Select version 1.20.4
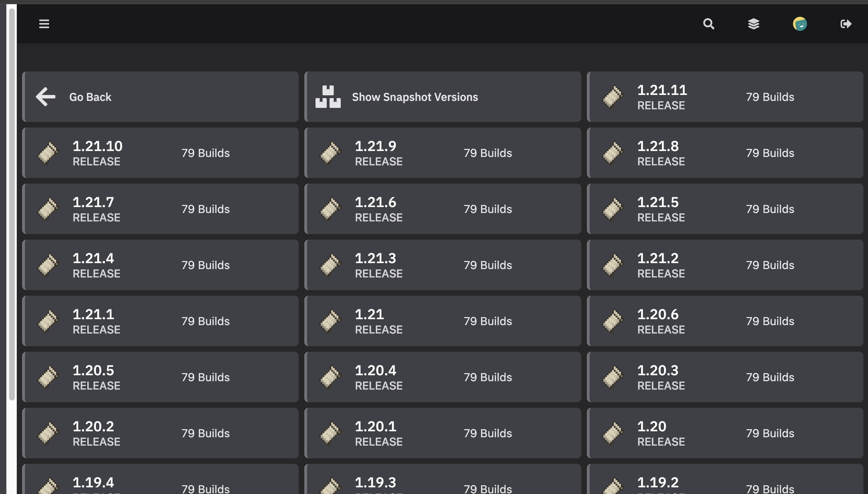 pyautogui.click(x=443, y=377)
